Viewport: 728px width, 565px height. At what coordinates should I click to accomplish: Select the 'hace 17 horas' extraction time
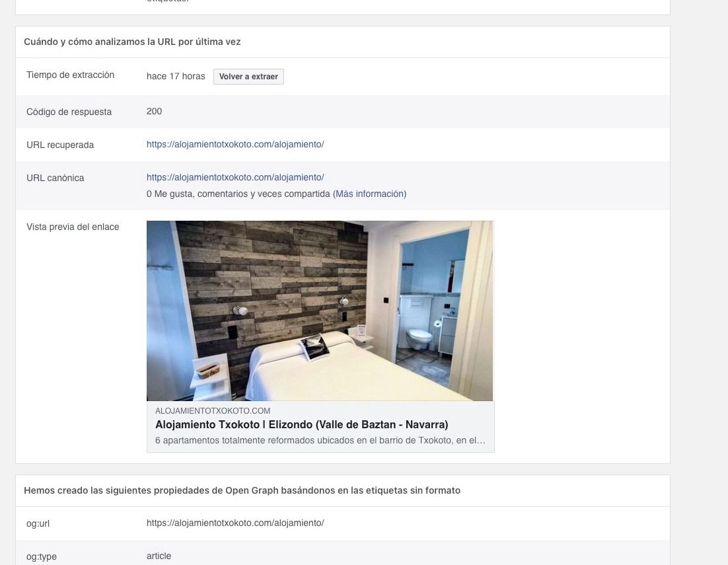[x=176, y=77]
